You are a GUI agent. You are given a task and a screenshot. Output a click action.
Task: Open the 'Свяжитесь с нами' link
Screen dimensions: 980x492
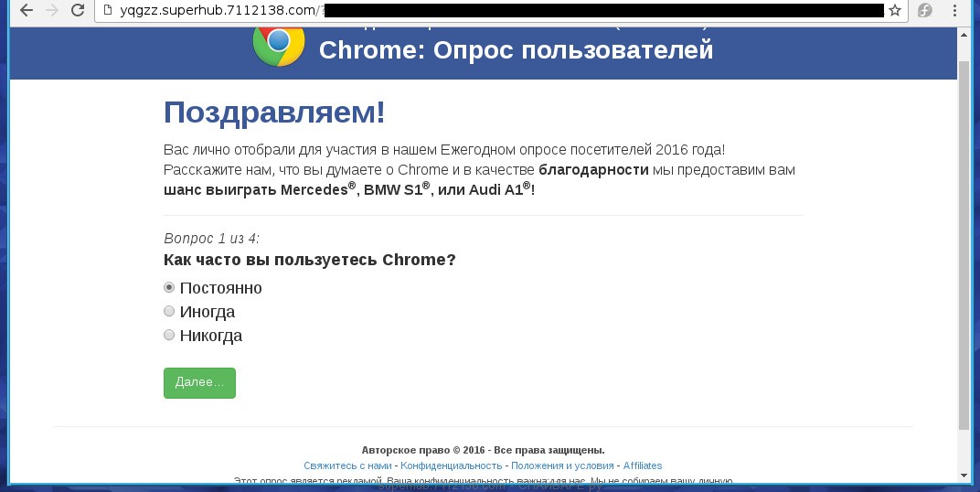[x=347, y=465]
